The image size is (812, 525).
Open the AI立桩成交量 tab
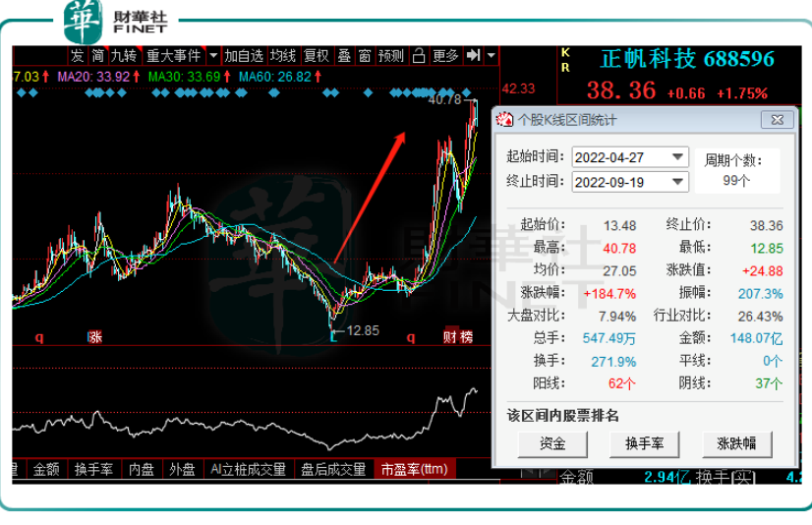click(248, 469)
